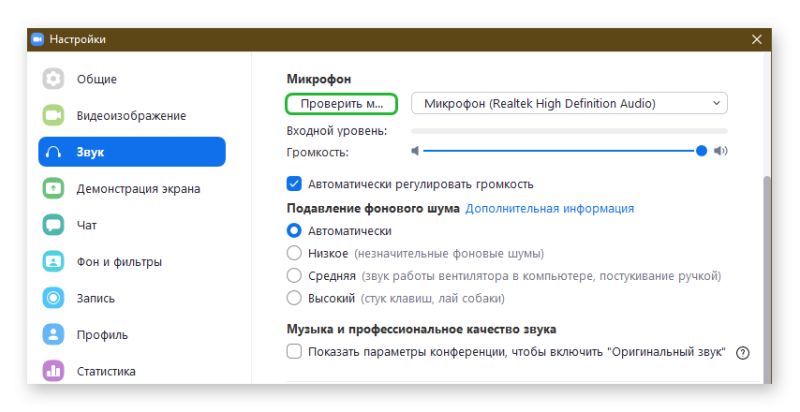Click the Видеоизображение camera icon
This screenshot has height=412, width=800.
click(53, 116)
